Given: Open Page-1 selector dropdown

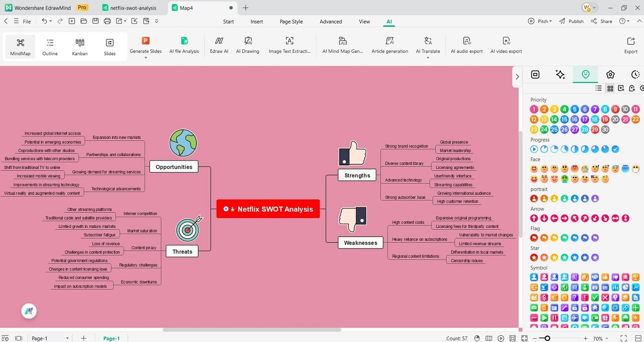Looking at the screenshot, I should pos(68,338).
